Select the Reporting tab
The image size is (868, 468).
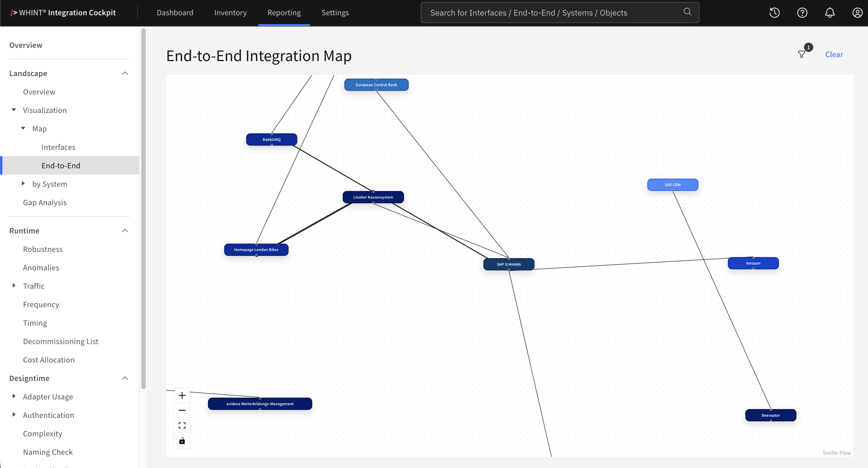tap(284, 13)
